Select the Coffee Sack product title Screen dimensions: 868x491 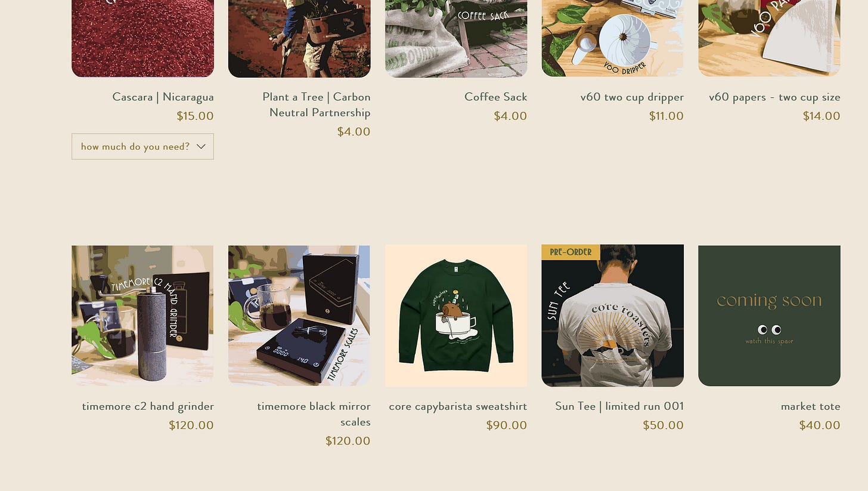[495, 97]
